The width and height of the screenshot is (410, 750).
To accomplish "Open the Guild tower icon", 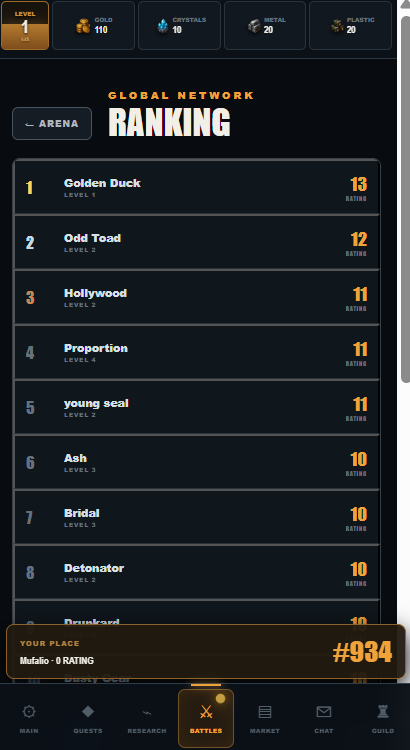I will [383, 712].
